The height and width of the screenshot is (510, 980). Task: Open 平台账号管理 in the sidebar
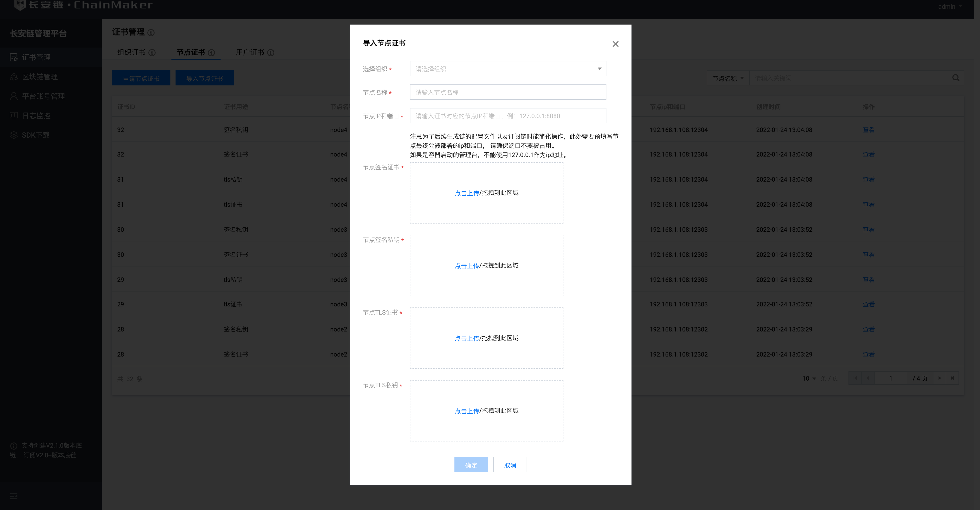[x=51, y=96]
